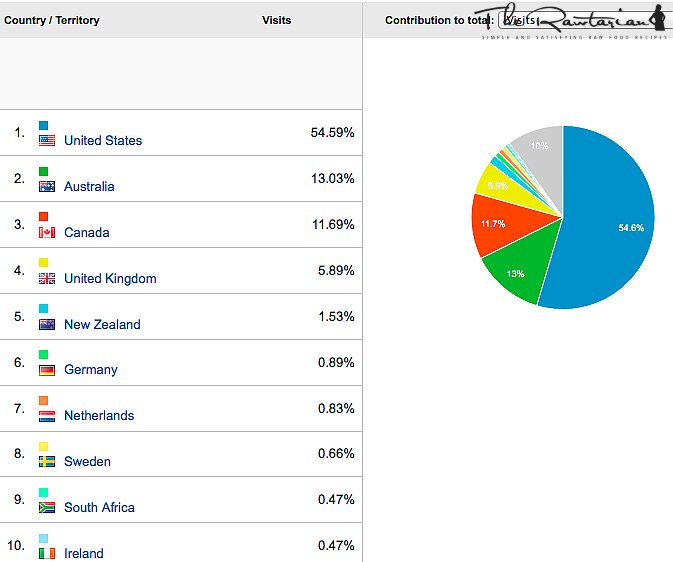Click the United States flag icon
Image resolution: width=673 pixels, height=562 pixels.
point(47,141)
